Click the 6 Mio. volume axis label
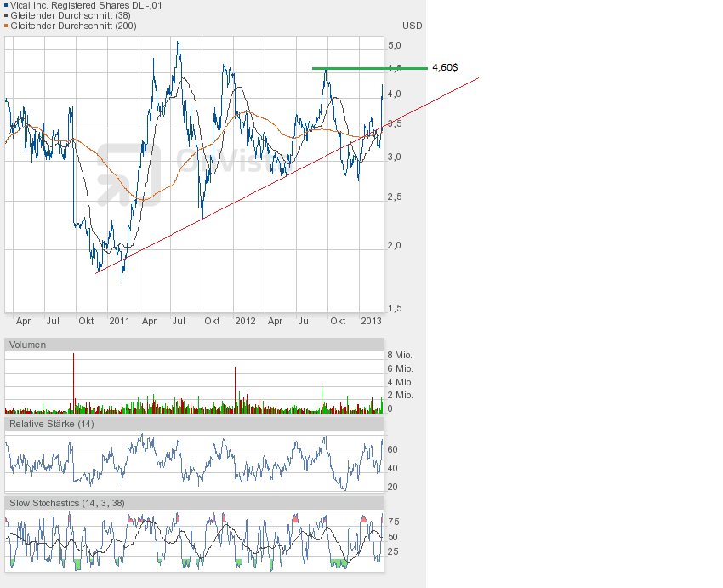Image resolution: width=723 pixels, height=588 pixels. point(400,369)
